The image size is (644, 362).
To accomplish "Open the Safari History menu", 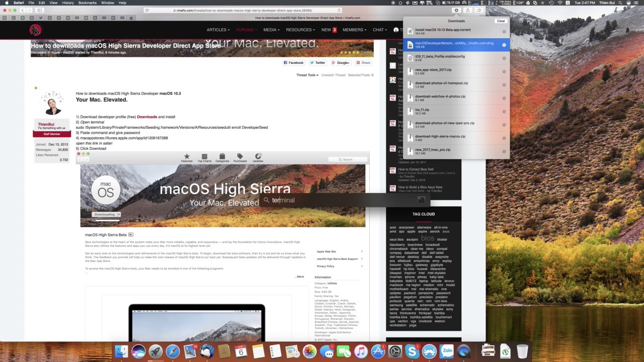I will [68, 3].
